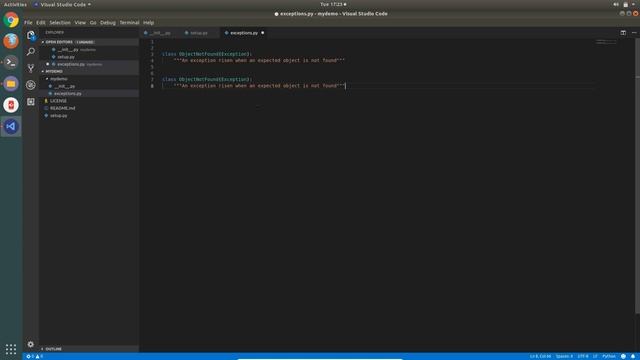Open the Terminal menu
Image resolution: width=640 pixels, height=360 pixels.
(x=129, y=22)
